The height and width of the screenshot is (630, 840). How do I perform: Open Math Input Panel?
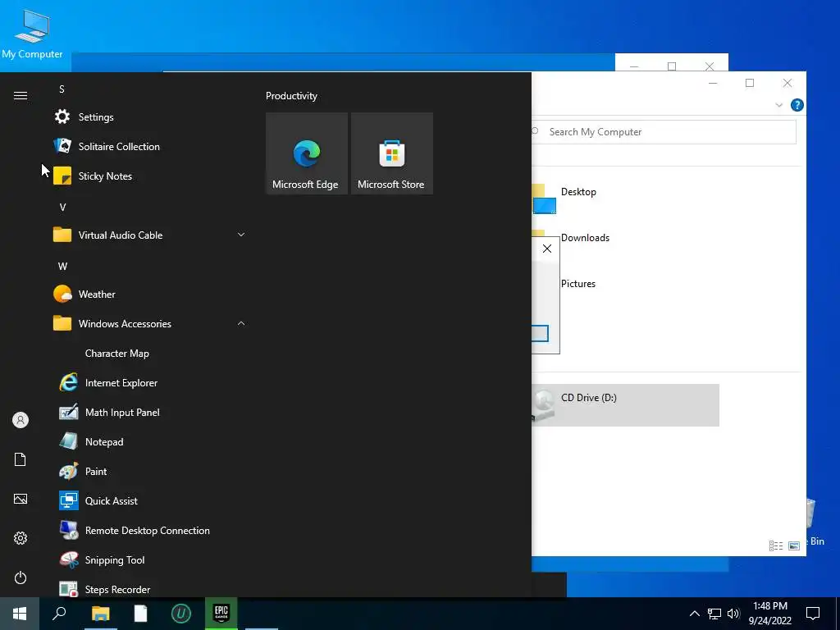point(150,412)
